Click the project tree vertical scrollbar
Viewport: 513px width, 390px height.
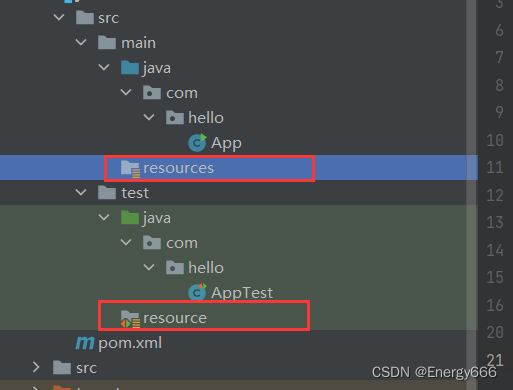tap(471, 167)
